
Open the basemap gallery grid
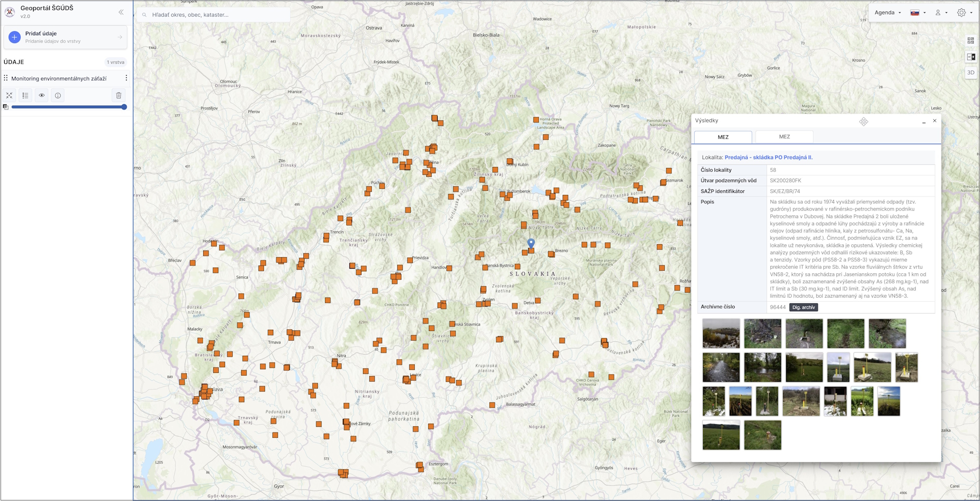pyautogui.click(x=971, y=40)
